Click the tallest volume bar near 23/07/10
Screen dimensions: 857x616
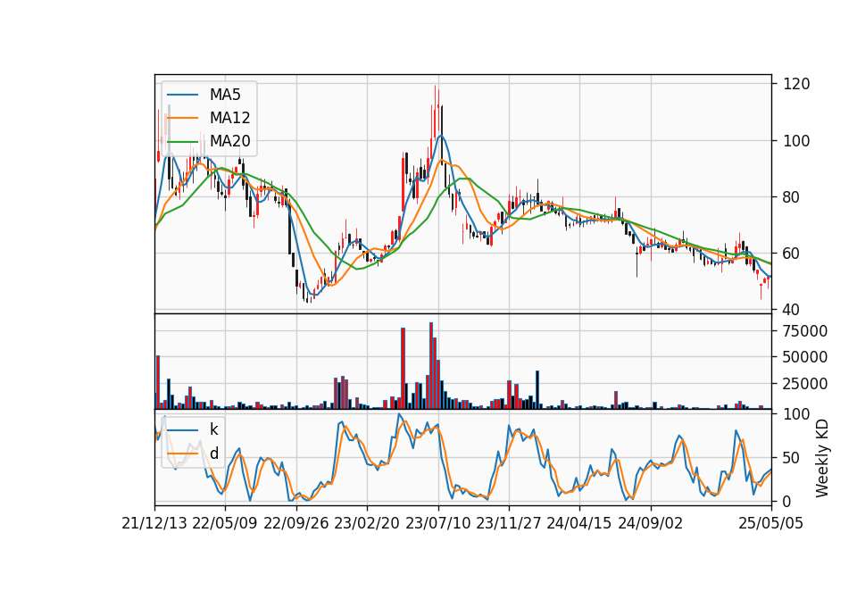coord(431,365)
